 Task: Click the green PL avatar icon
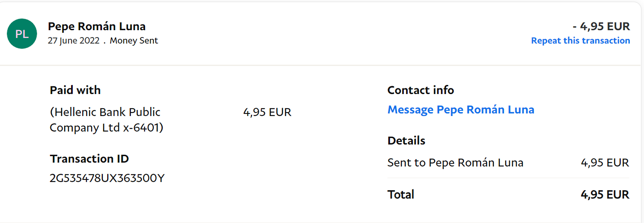tap(22, 34)
